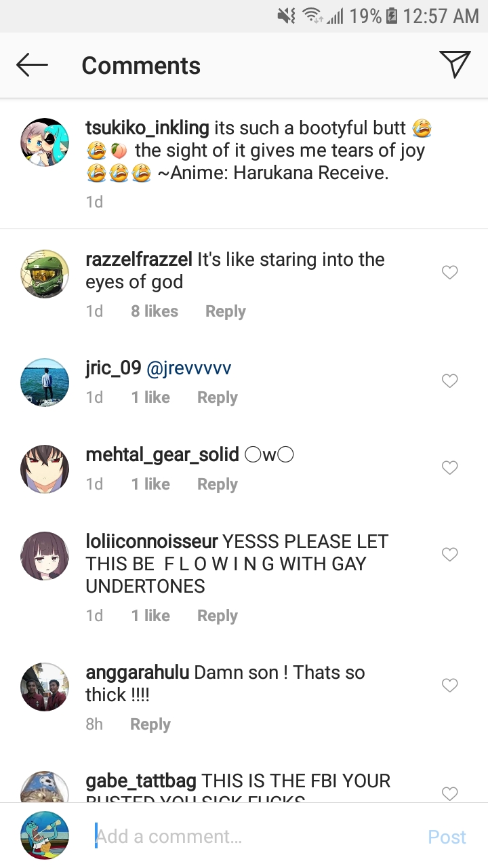View mehtal_gear_solid's avatar
Screen dimensions: 488x868
tap(45, 469)
